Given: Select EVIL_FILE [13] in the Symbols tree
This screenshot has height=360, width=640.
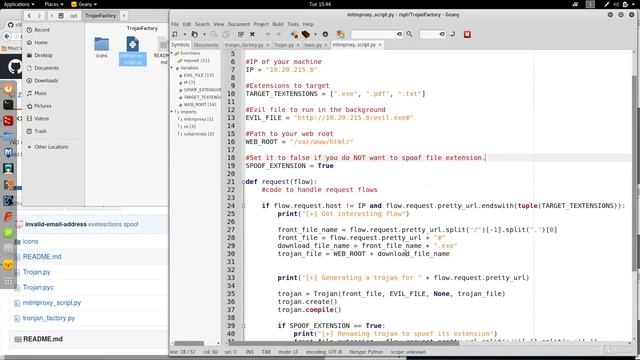Looking at the screenshot, I should 199,75.
